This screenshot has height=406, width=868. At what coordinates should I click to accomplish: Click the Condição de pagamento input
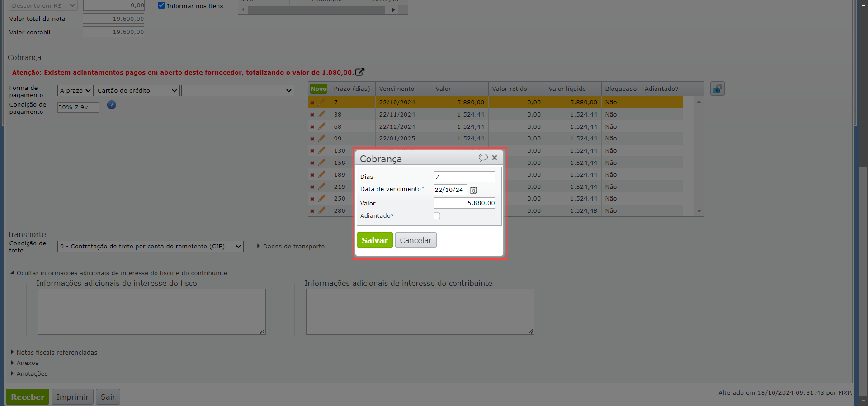(78, 107)
